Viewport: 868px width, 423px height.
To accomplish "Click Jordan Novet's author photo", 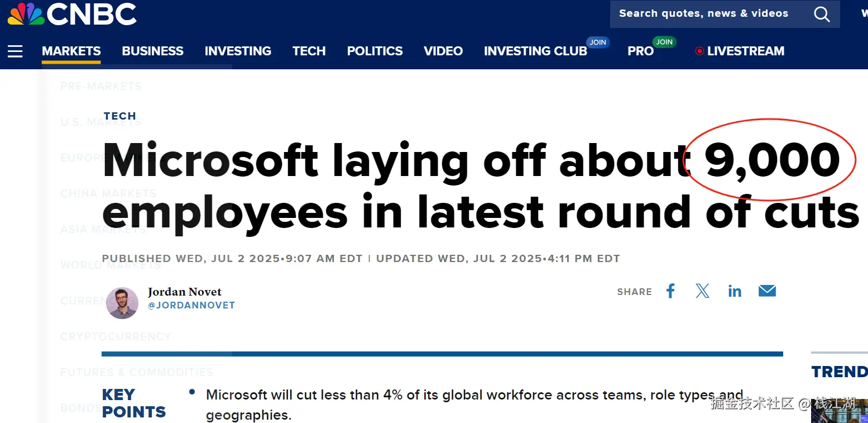I will [x=122, y=303].
